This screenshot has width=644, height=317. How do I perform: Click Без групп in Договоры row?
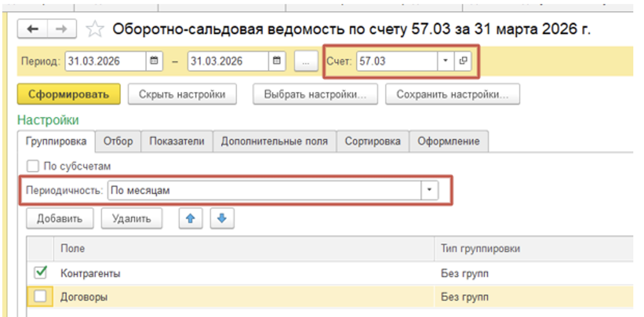coord(465,297)
